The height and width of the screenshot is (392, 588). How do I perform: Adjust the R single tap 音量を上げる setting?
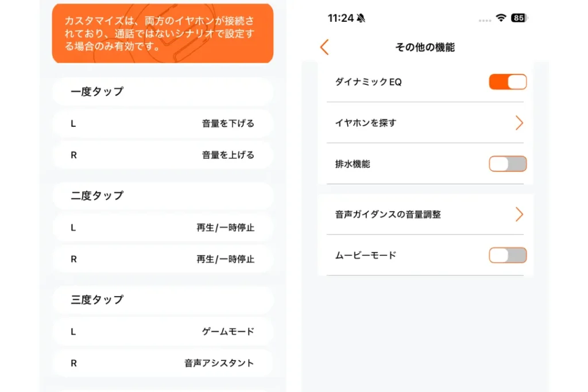pyautogui.click(x=163, y=155)
